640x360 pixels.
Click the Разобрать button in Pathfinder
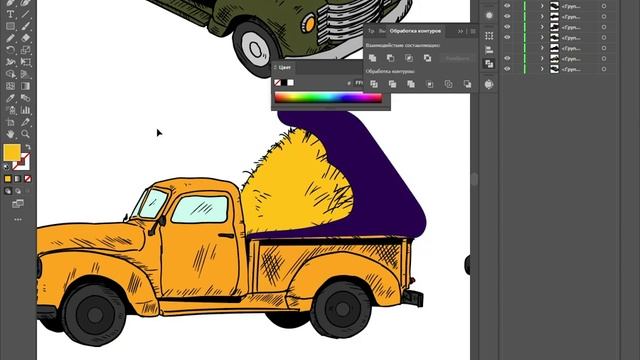point(457,58)
